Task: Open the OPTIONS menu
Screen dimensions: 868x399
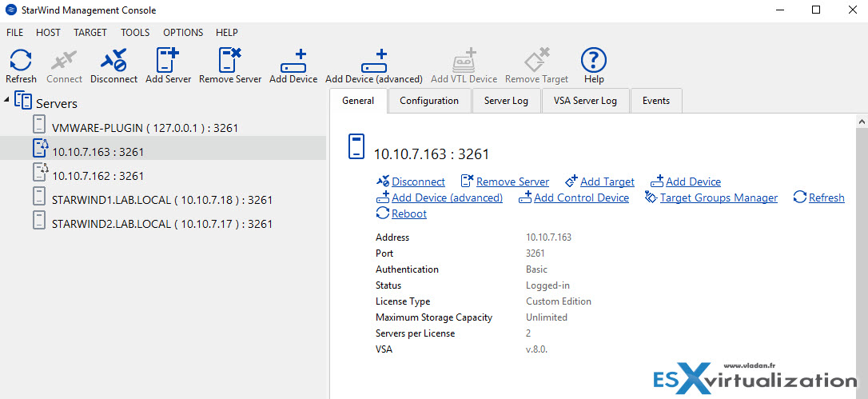Action: tap(183, 33)
